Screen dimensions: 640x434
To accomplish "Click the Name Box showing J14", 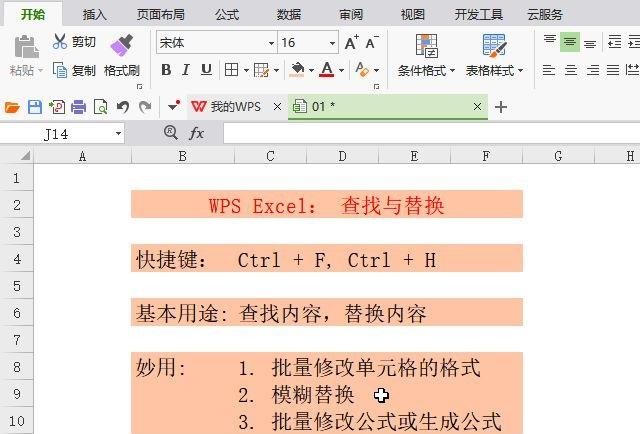I will 57,134.
